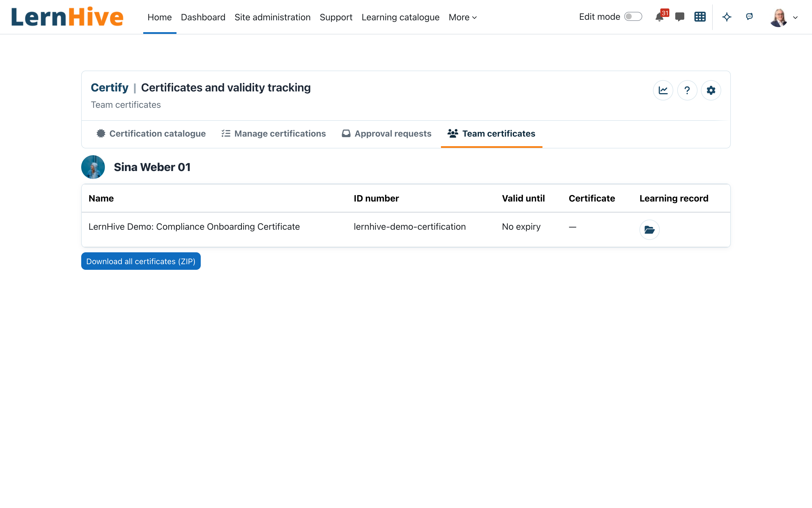Click Sina Weber 01 avatar picture
The image size is (812, 508).
[93, 167]
